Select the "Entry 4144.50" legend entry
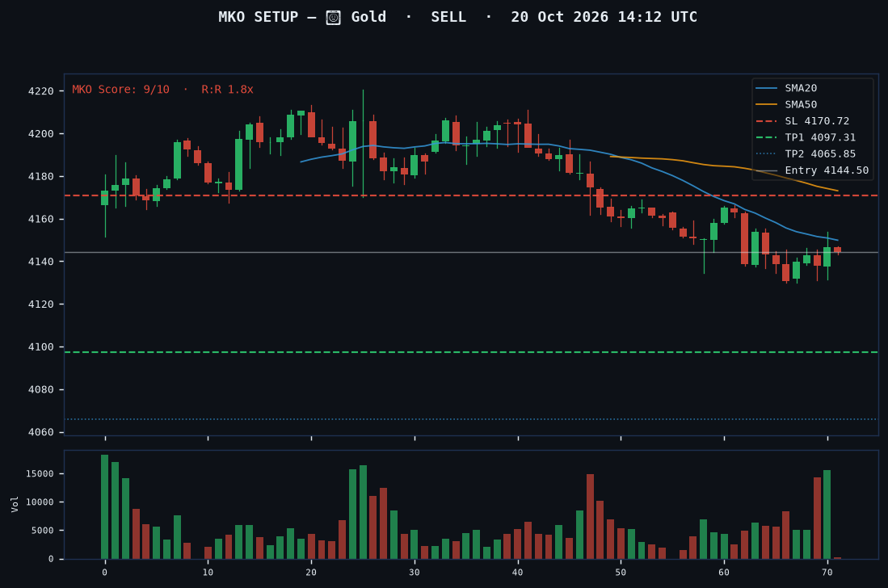888x588 pixels. point(827,170)
